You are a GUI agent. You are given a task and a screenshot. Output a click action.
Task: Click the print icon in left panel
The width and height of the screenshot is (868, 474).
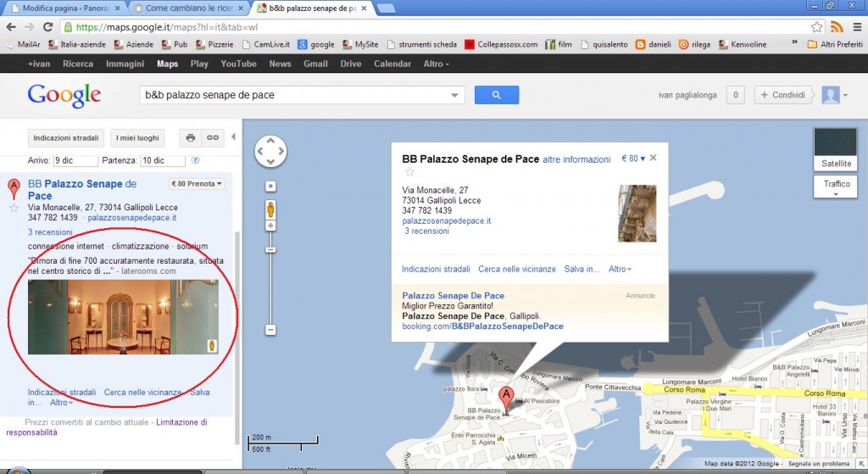(x=190, y=137)
